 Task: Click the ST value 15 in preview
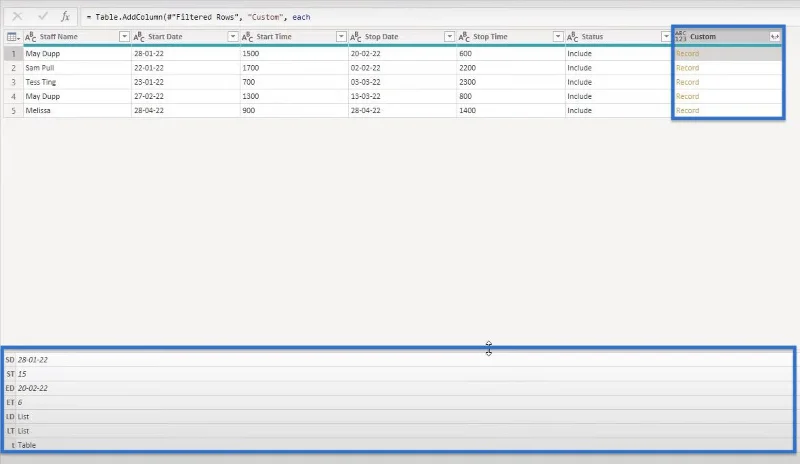click(x=22, y=374)
